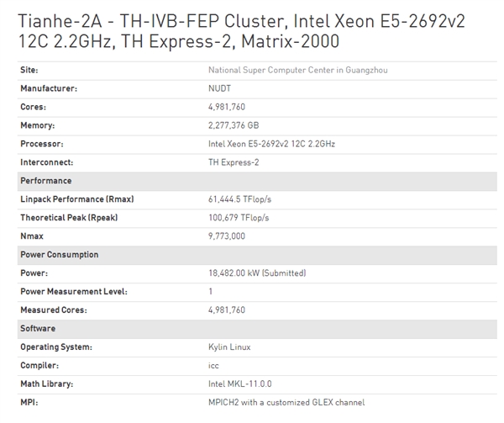Click the MPICH2 customized GLEX channel value
This screenshot has height=423, width=504.
click(286, 402)
